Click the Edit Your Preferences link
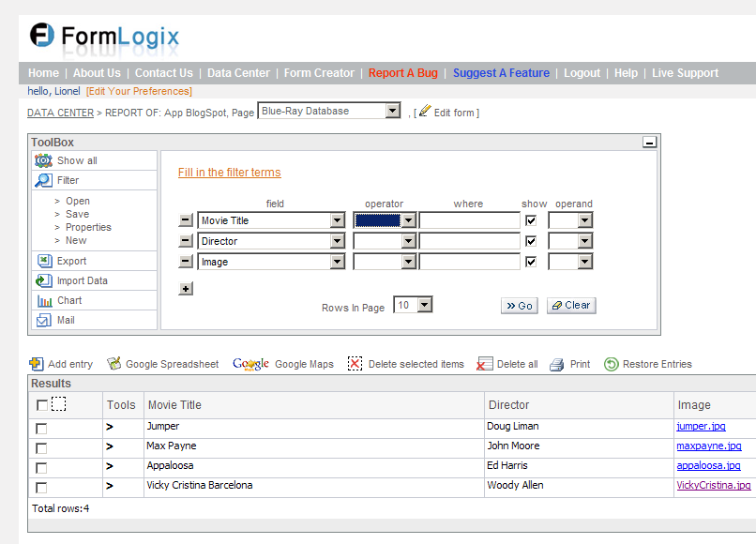Viewport: 756px width, 544px height. pyautogui.click(x=139, y=91)
